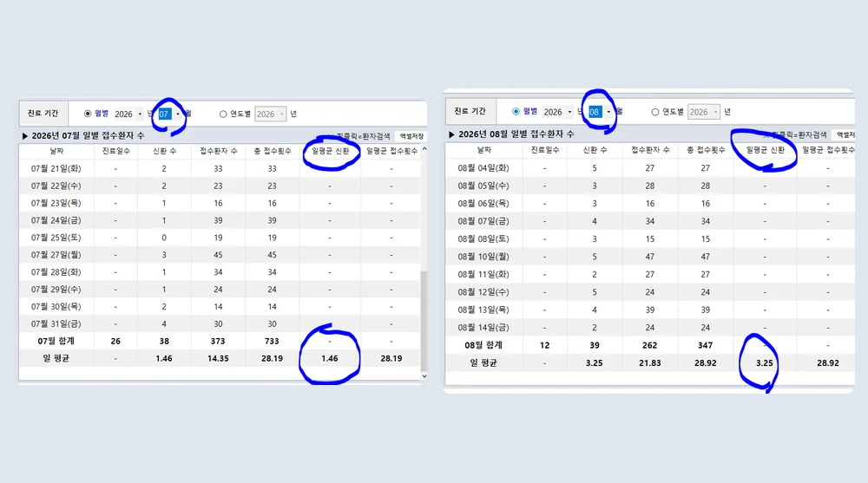Image resolution: width=868 pixels, height=483 pixels.
Task: Select the row dated 08월 14일(금)
Action: 650,327
